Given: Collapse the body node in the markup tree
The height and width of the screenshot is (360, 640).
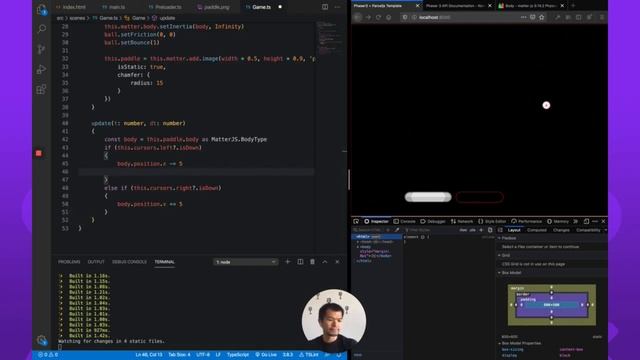Looking at the screenshot, I should pyautogui.click(x=358, y=247).
